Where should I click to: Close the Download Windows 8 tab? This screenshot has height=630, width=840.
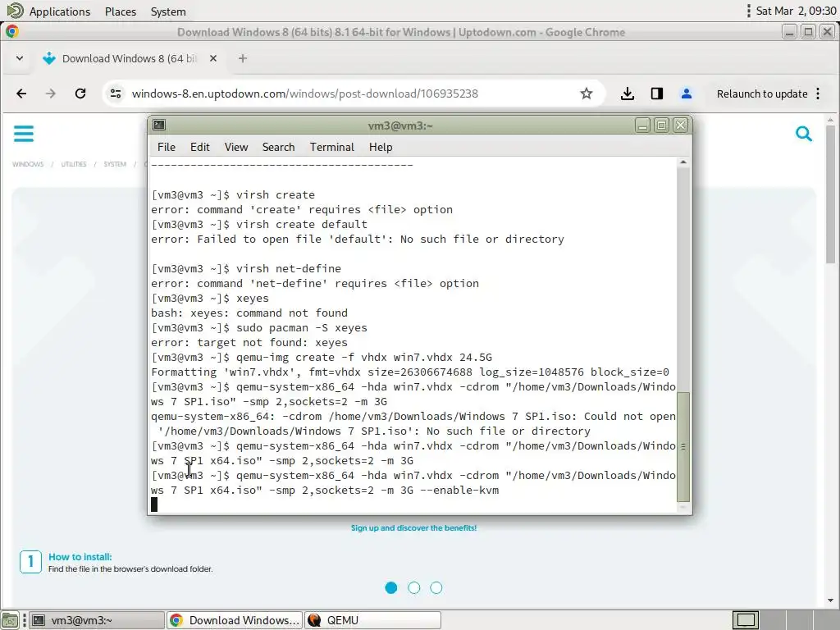pyautogui.click(x=213, y=58)
